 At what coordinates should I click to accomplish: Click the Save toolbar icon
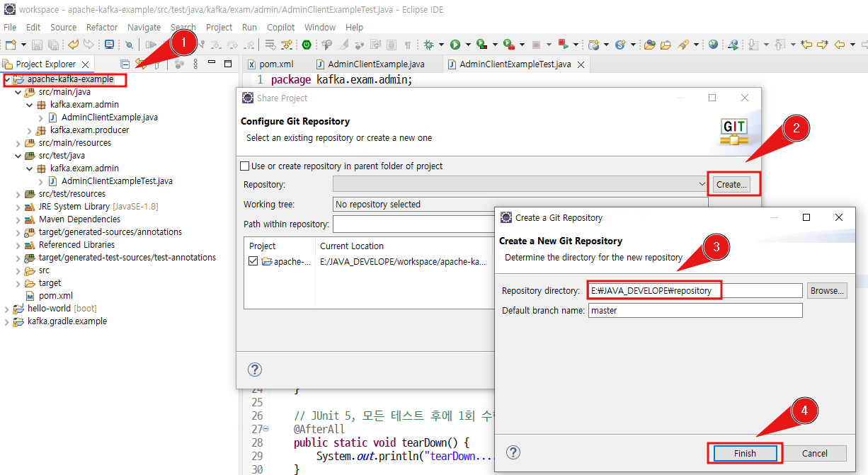(x=37, y=45)
